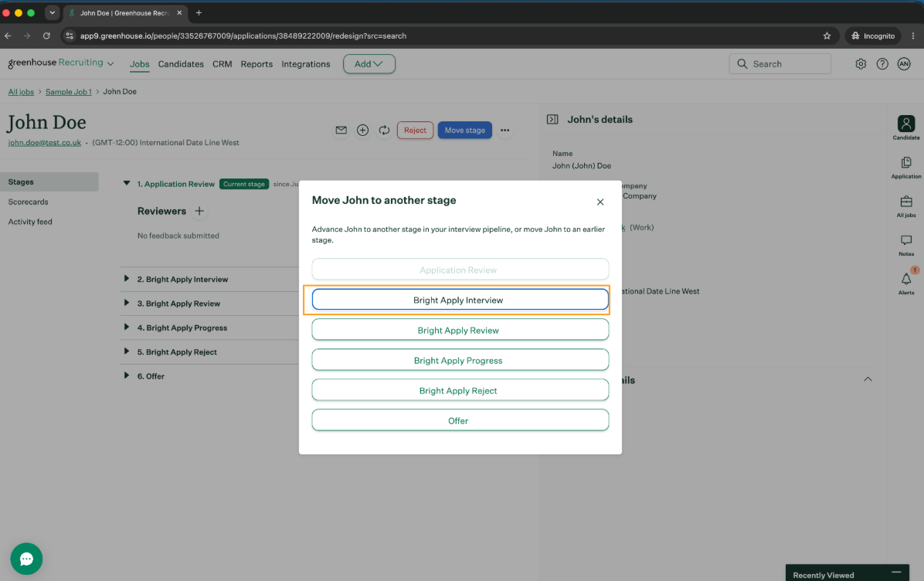Close the Move John dialog
This screenshot has width=924, height=581.
coord(600,202)
